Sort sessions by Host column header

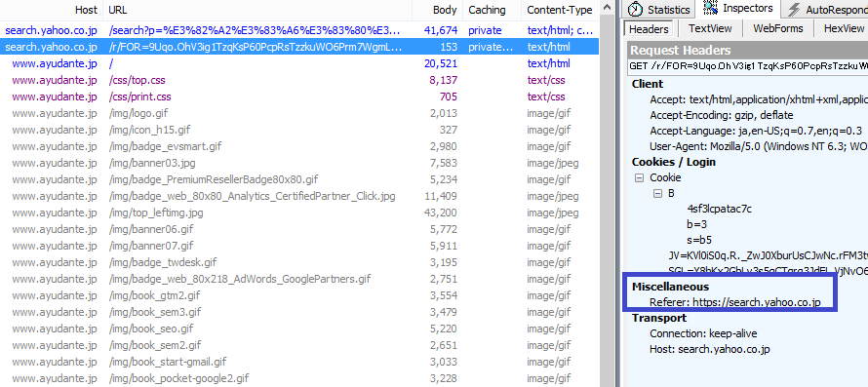click(x=53, y=10)
